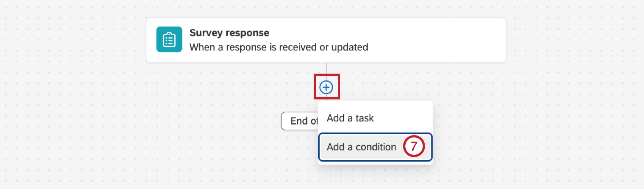
Task: Click the red circled number 7 badge
Action: coord(414,146)
